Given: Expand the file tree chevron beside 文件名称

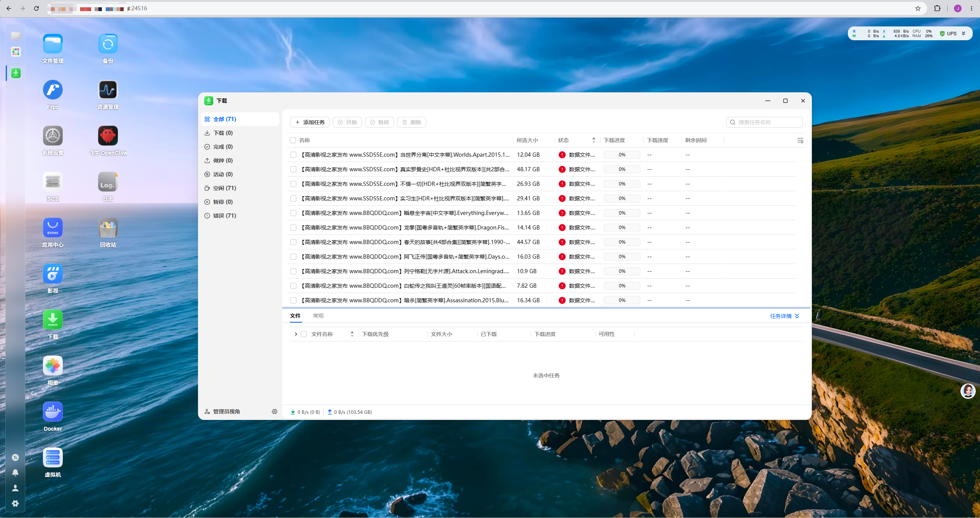Looking at the screenshot, I should [296, 334].
